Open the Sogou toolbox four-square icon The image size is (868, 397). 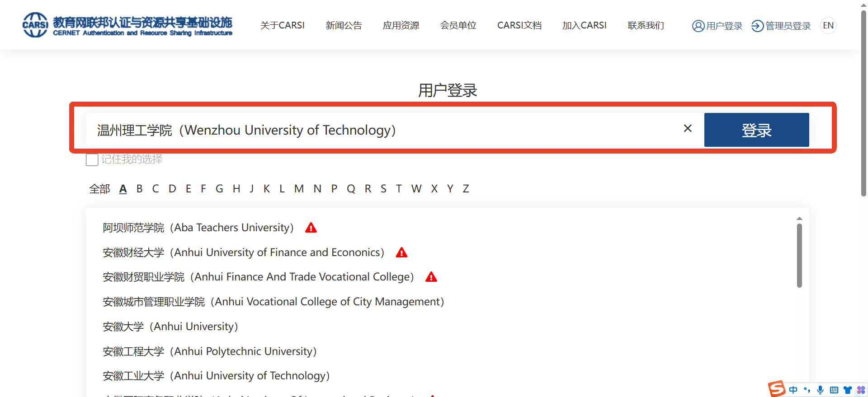coord(861,390)
